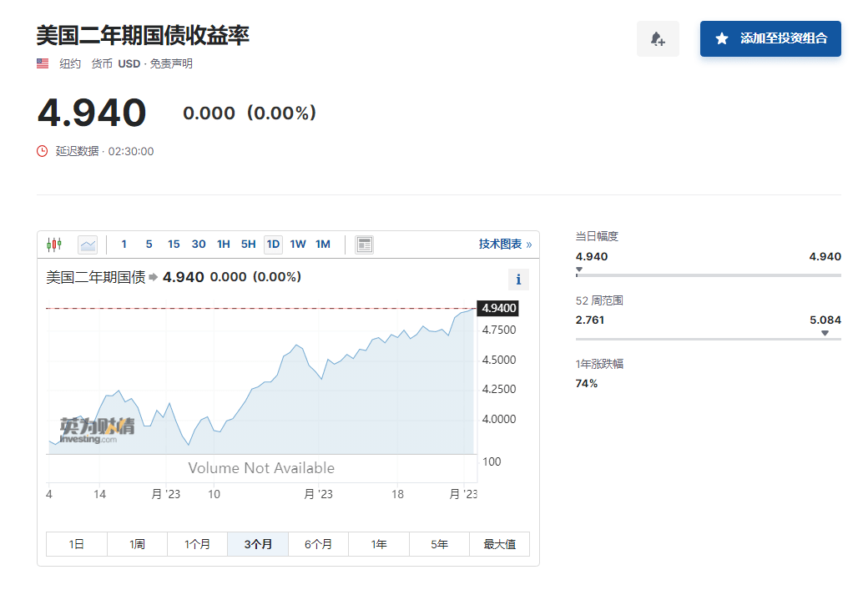
Task: Click the 4.7500 axis label
Action: pyautogui.click(x=499, y=330)
